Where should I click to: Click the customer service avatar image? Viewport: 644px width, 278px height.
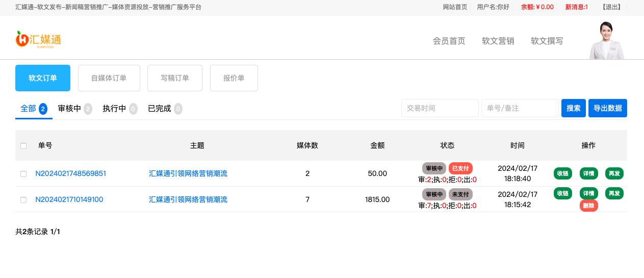coord(607,40)
